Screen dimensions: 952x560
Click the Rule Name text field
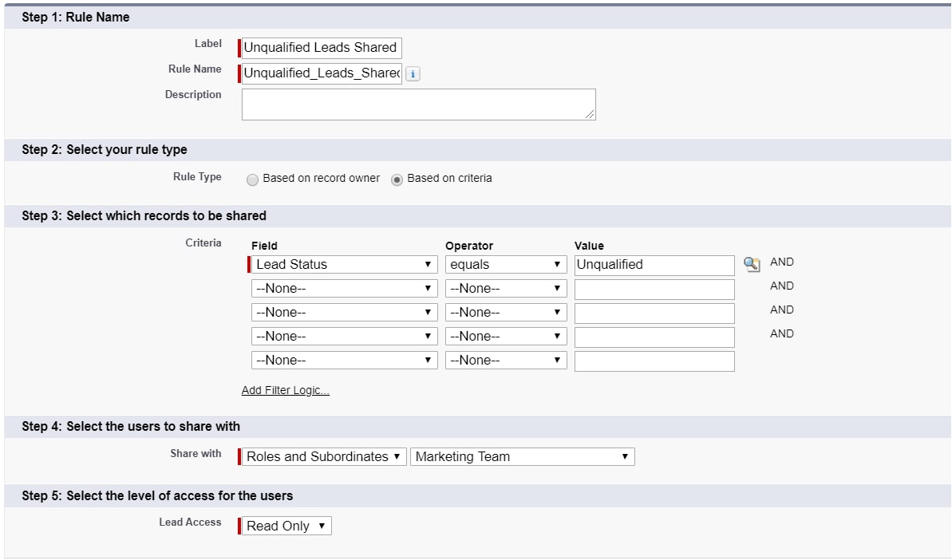coord(321,73)
